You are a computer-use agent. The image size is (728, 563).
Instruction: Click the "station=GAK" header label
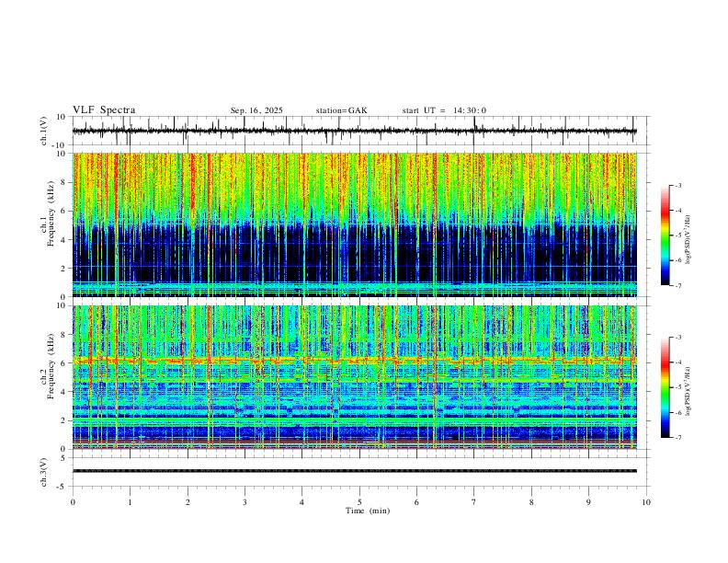[x=341, y=110]
